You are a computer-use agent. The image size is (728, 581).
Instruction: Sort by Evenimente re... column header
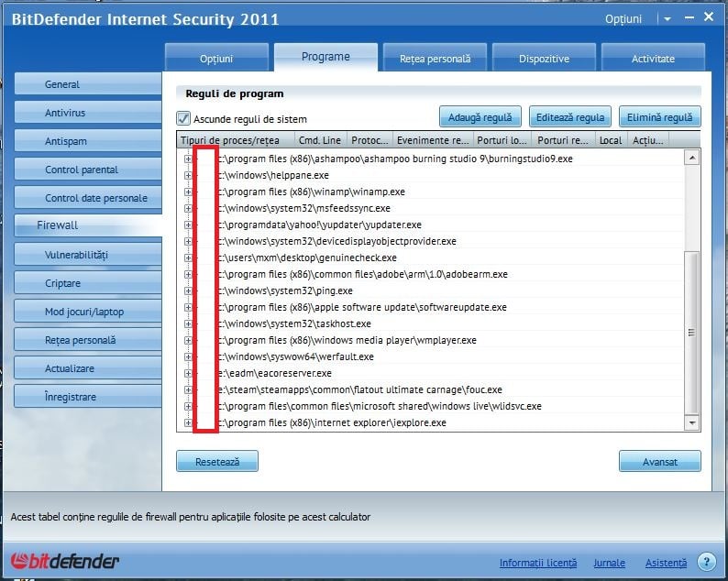tap(433, 139)
